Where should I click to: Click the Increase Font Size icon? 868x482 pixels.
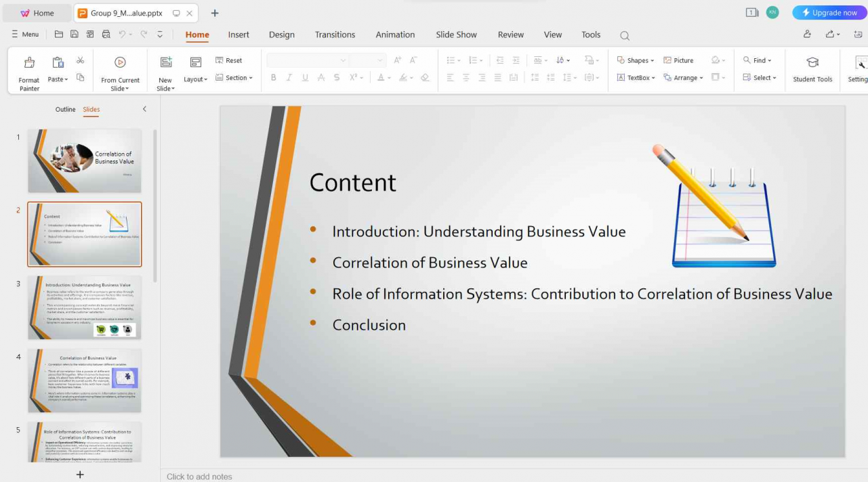point(396,60)
